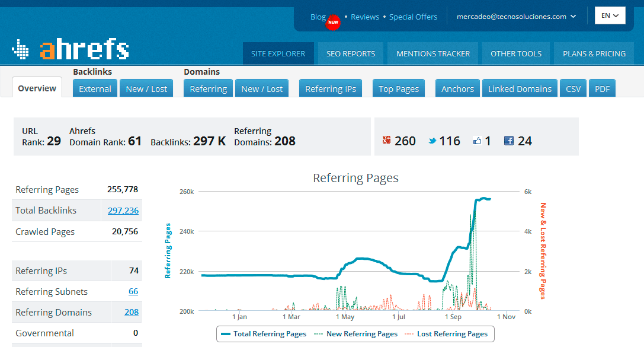The image size is (644, 347).
Task: Click the Ahrefs Domain Rank 61 value
Action: [134, 141]
